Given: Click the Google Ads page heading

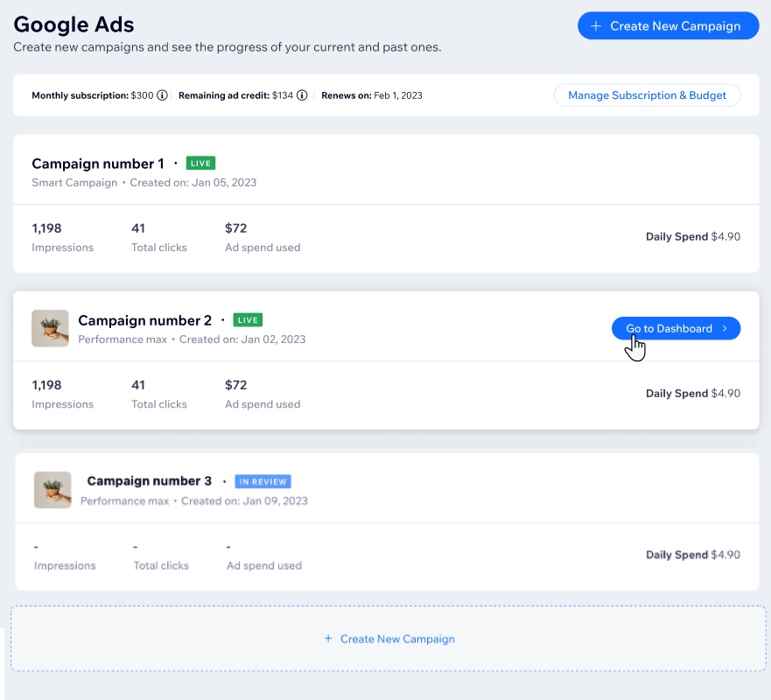Looking at the screenshot, I should coord(74,24).
